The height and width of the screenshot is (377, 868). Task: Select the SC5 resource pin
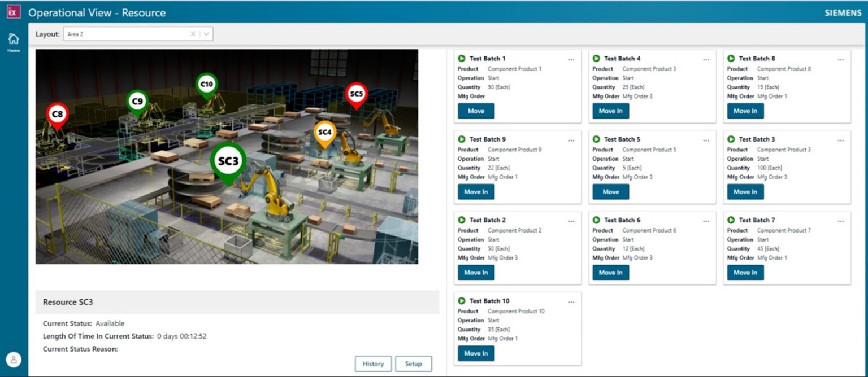tap(355, 95)
